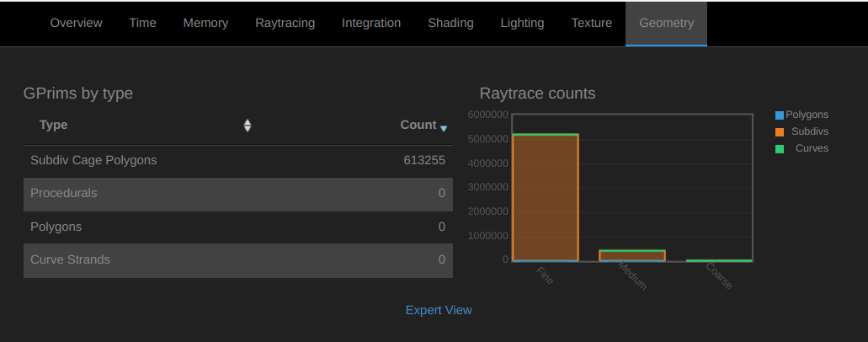Click the Medium axis label

tap(632, 276)
